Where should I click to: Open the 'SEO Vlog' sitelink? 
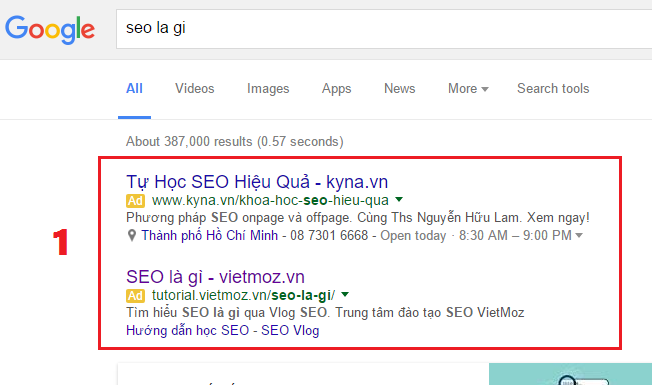[x=290, y=331]
